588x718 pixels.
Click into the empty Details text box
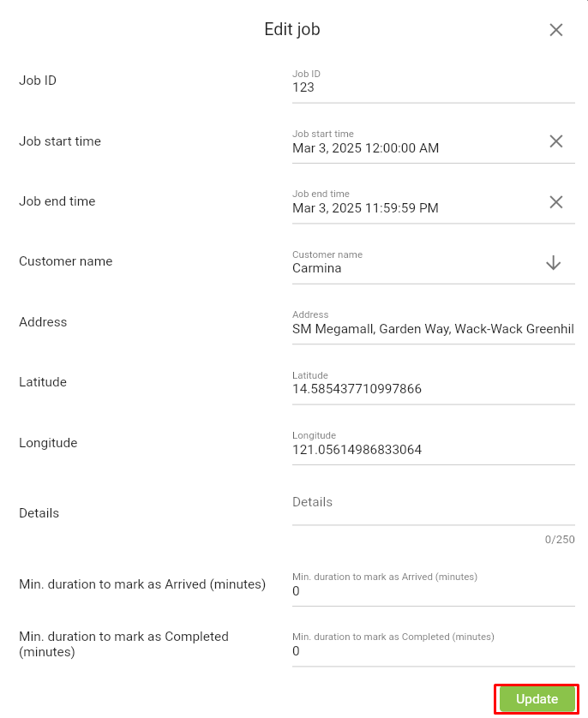pos(433,503)
